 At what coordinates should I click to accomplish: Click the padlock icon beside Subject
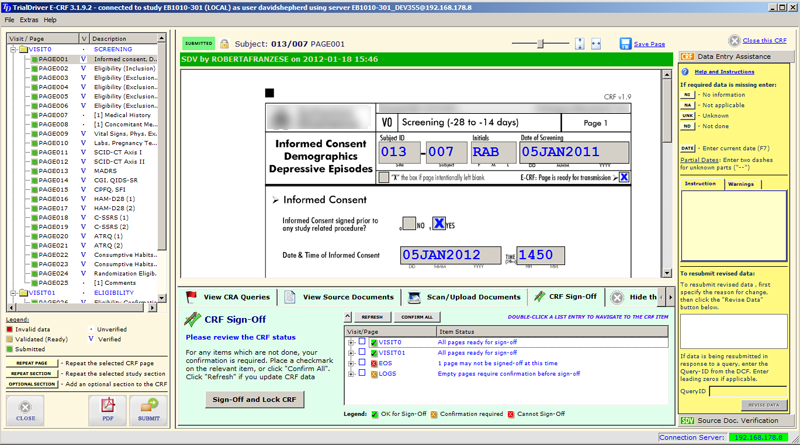point(224,44)
